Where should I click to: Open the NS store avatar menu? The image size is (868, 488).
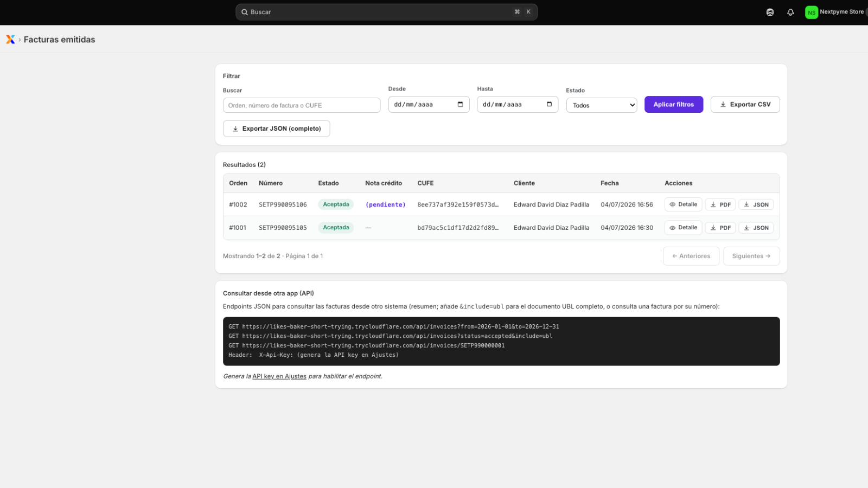(x=812, y=12)
